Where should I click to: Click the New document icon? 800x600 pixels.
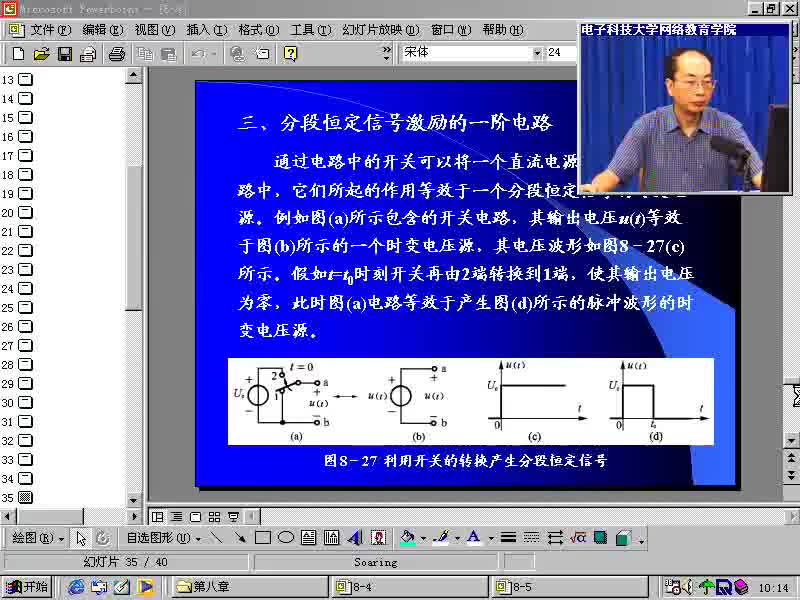(x=18, y=54)
